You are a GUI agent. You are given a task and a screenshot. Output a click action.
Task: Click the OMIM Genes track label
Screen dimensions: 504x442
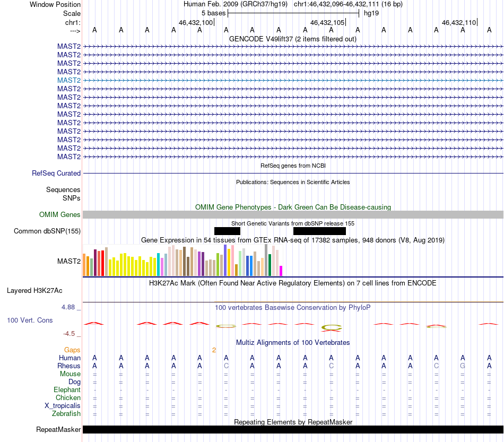point(59,214)
